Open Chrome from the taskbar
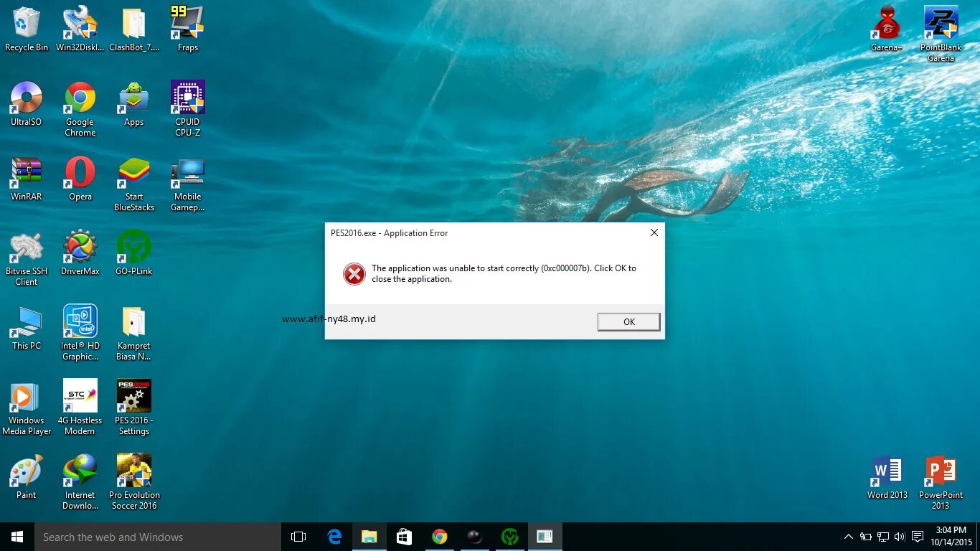Viewport: 980px width, 551px height. coord(440,537)
